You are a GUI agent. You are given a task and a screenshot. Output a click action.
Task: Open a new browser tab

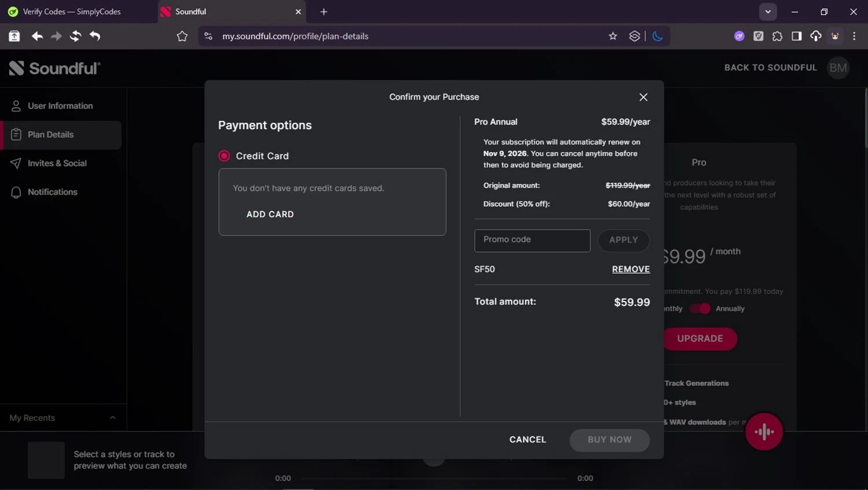coord(323,12)
